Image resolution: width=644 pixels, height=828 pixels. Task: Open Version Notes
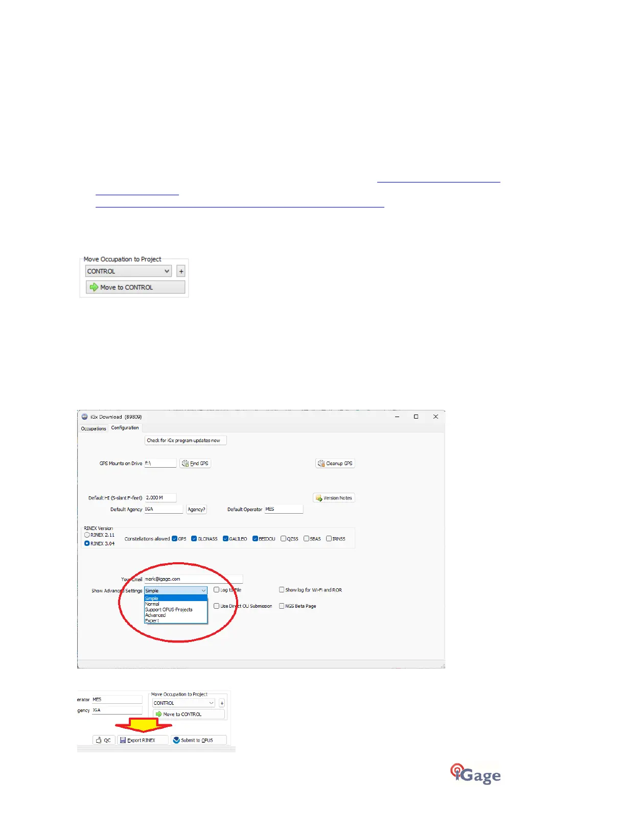[334, 498]
